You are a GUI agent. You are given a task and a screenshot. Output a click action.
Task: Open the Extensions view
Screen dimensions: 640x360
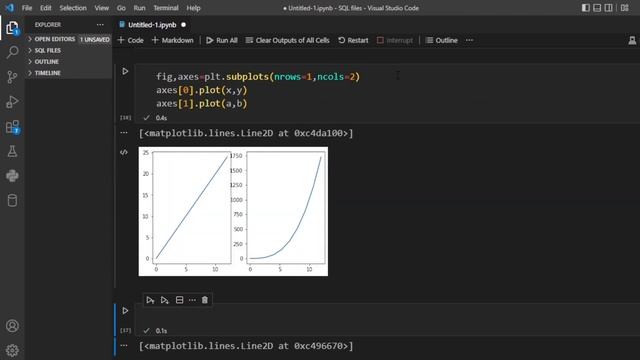[x=12, y=127]
